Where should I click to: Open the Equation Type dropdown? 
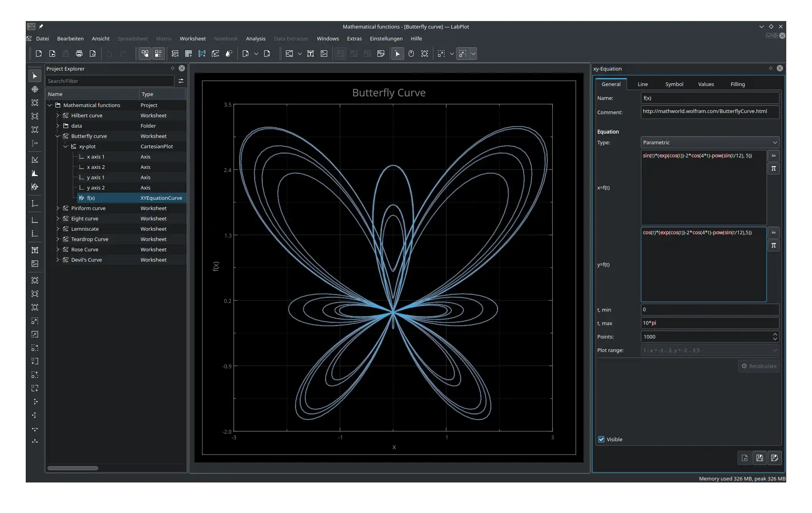[709, 142]
